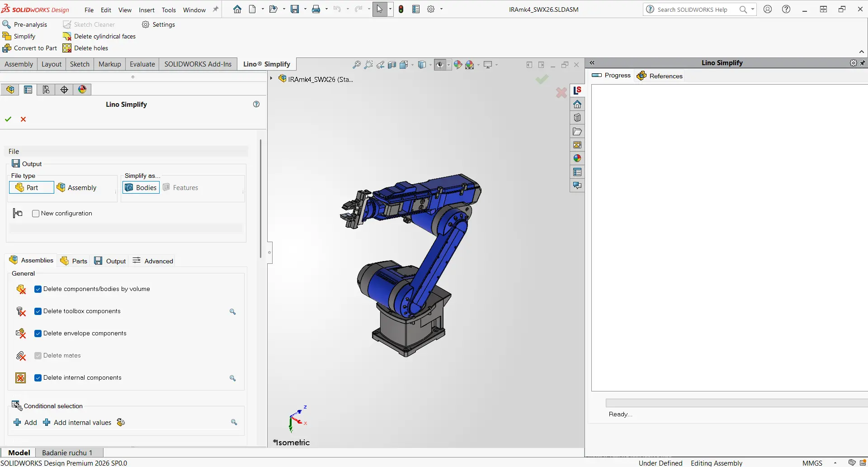Screen dimensions: 868x467
Task: Click the Pre-analysis tool icon
Action: pos(7,24)
